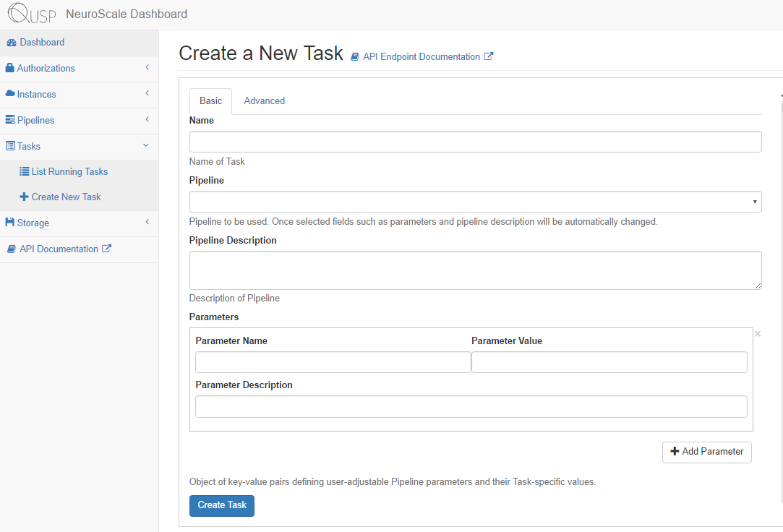The image size is (783, 532).
Task: Click the book icon before API Endpoint Documentation
Action: (355, 57)
